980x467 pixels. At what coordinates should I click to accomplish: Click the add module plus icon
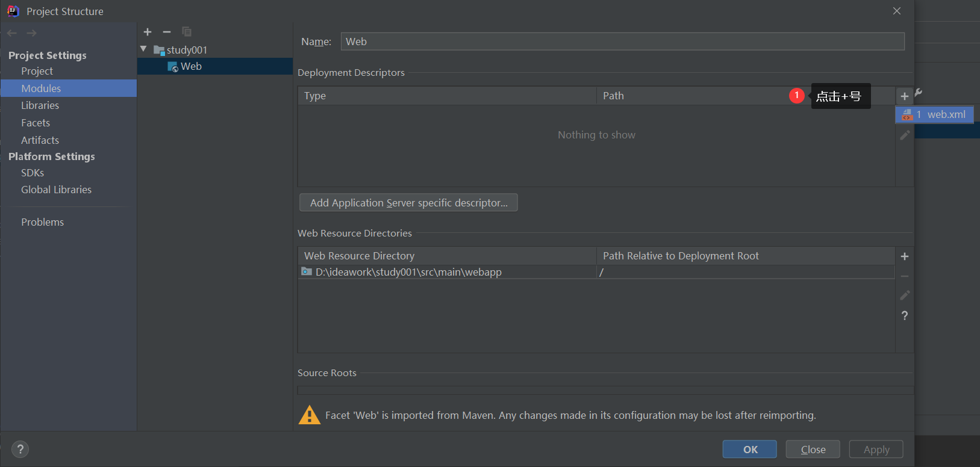(148, 32)
